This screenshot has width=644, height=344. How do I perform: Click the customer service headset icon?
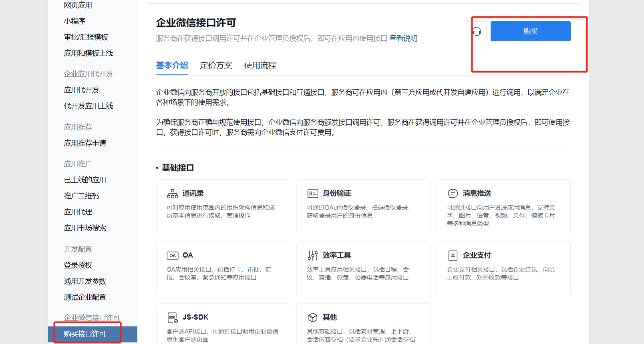tap(477, 31)
